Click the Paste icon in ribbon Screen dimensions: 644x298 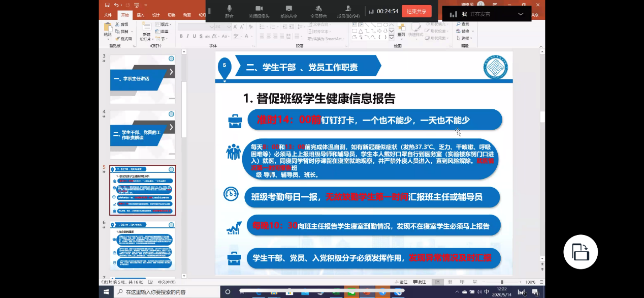(x=107, y=30)
